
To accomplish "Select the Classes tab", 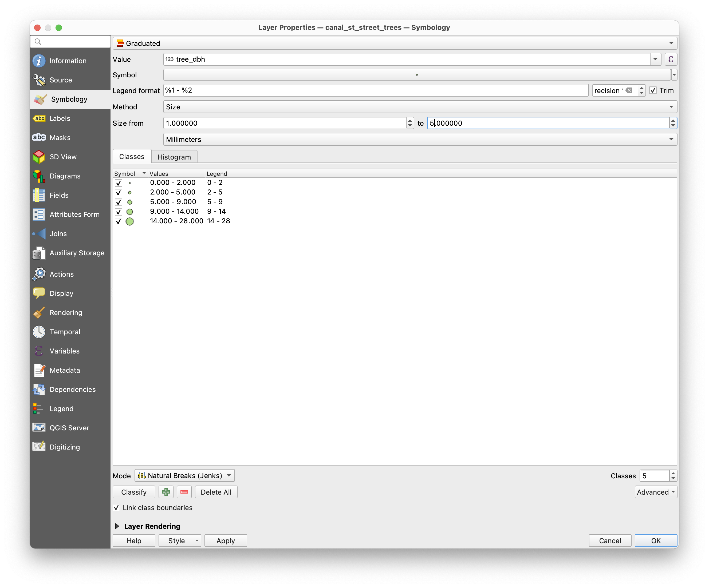I will 132,157.
